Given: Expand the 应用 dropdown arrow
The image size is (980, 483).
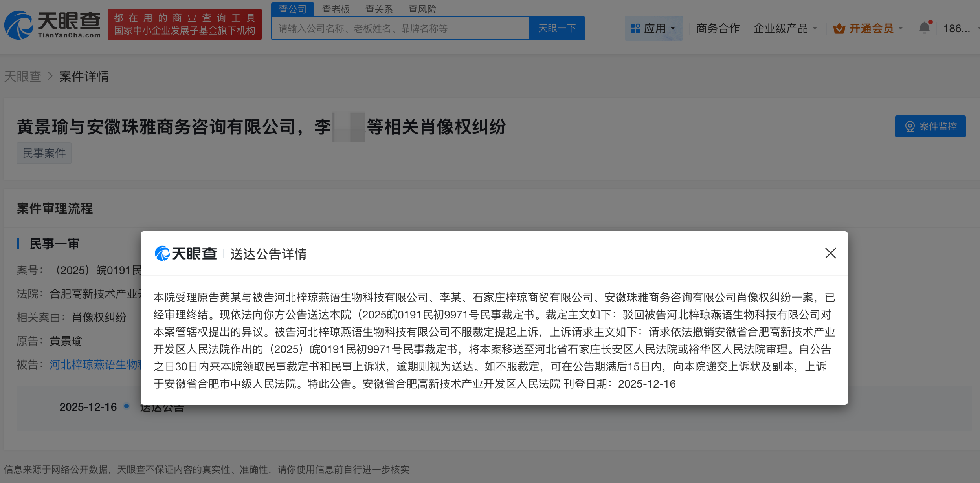Looking at the screenshot, I should tap(673, 28).
